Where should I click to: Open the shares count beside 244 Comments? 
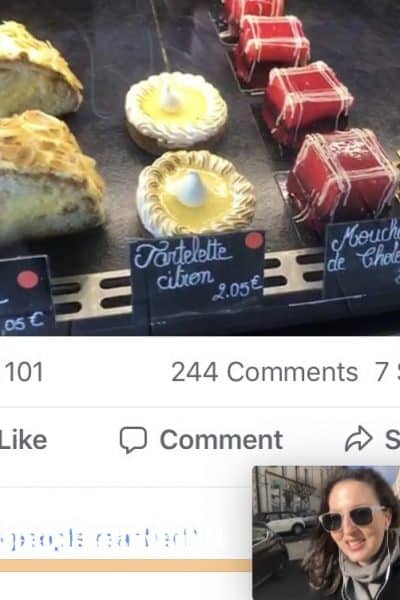tap(387, 372)
